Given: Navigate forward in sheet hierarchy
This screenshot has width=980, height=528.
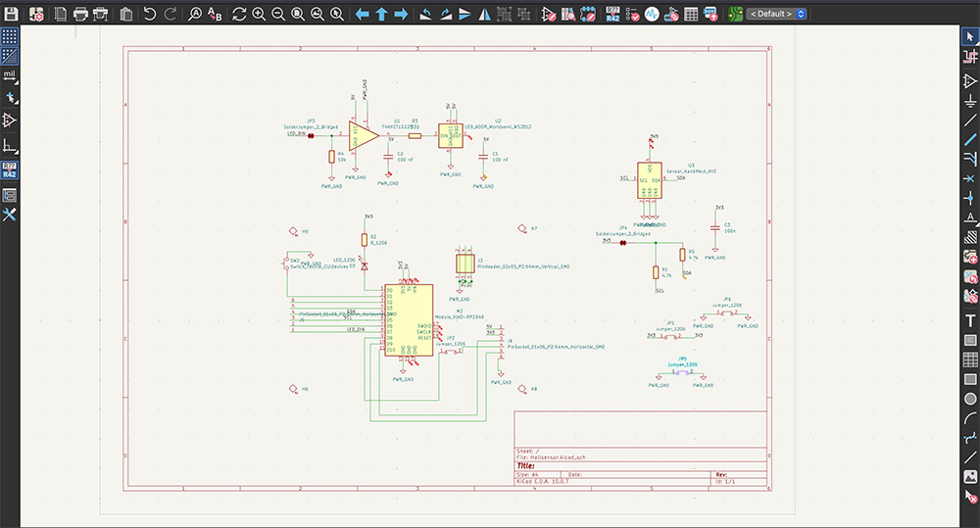Looking at the screenshot, I should [401, 14].
